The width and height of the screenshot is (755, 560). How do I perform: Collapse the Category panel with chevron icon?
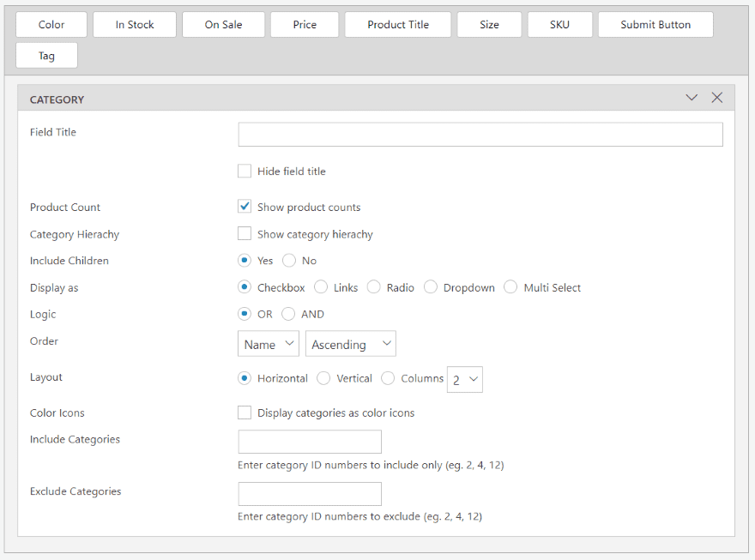692,98
